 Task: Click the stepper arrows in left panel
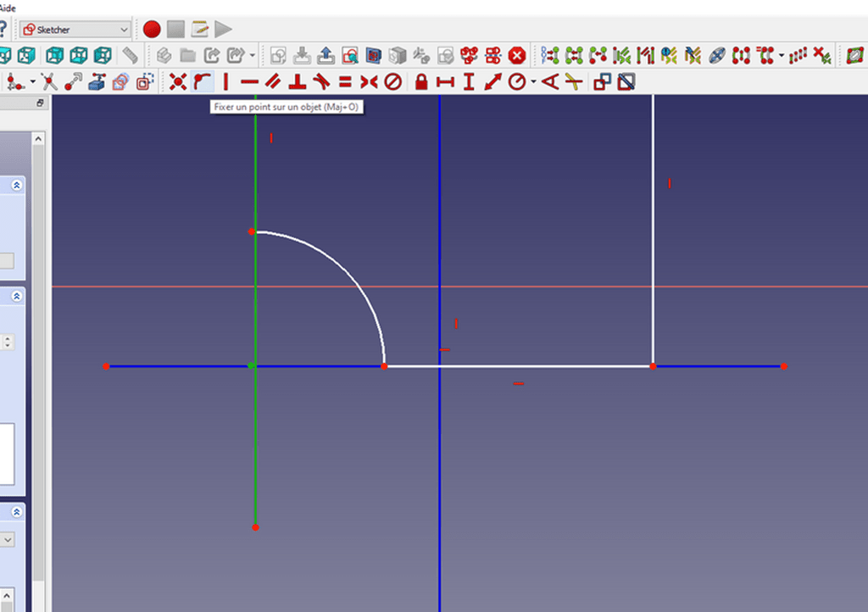pos(8,342)
